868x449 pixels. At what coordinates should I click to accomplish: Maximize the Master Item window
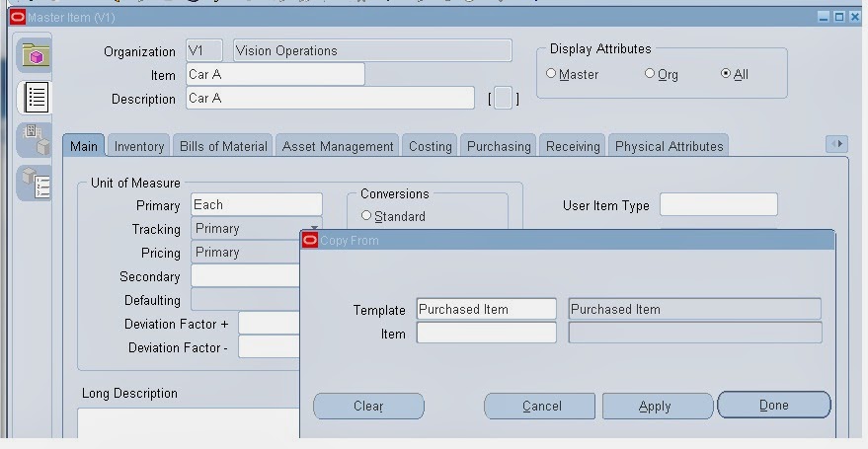pyautogui.click(x=839, y=17)
